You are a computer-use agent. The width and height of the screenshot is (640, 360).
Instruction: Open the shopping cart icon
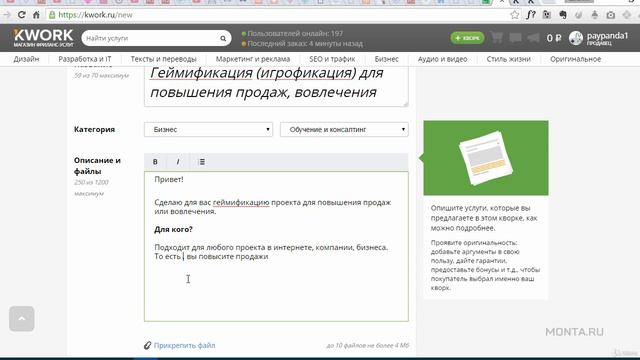click(x=497, y=38)
